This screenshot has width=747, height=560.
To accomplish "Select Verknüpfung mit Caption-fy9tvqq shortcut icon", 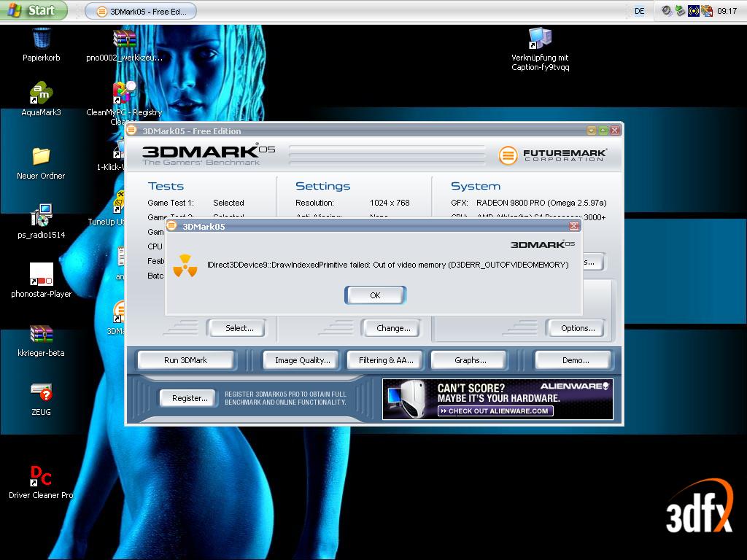I will point(541,39).
